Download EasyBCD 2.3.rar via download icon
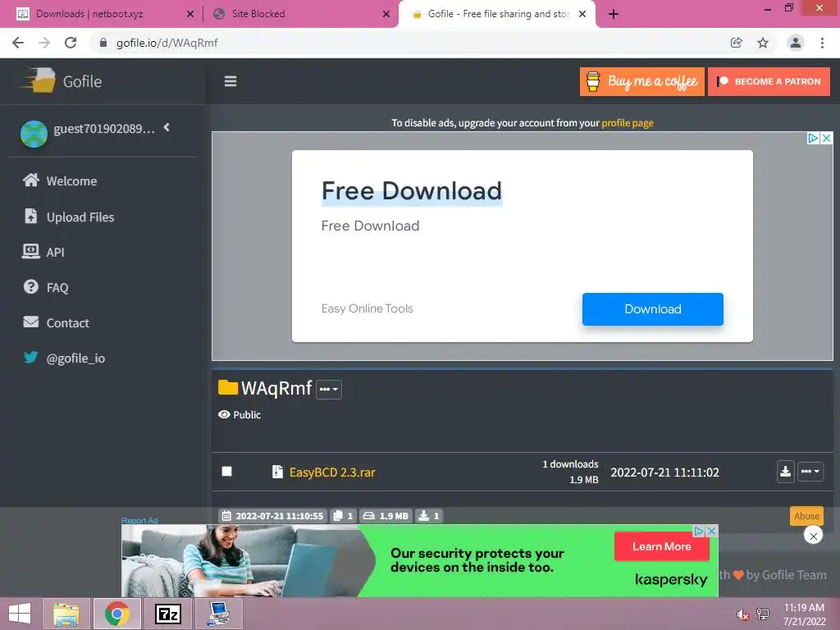 tap(785, 472)
